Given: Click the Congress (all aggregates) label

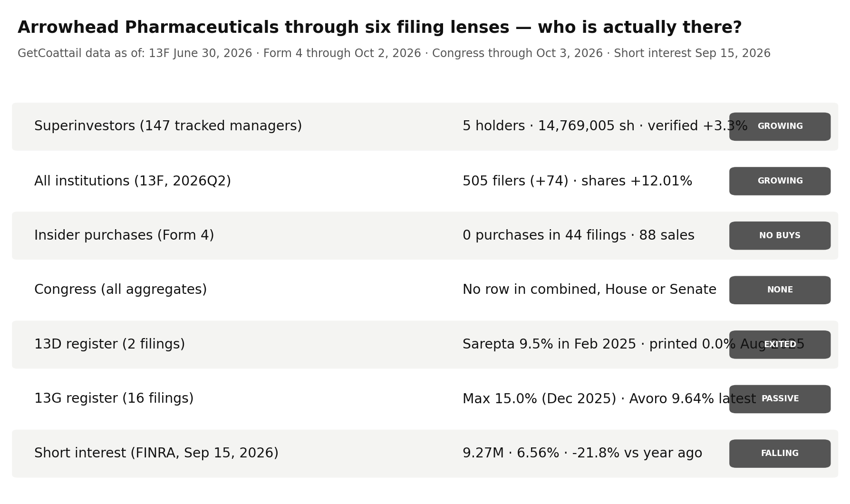Looking at the screenshot, I should coord(120,290).
